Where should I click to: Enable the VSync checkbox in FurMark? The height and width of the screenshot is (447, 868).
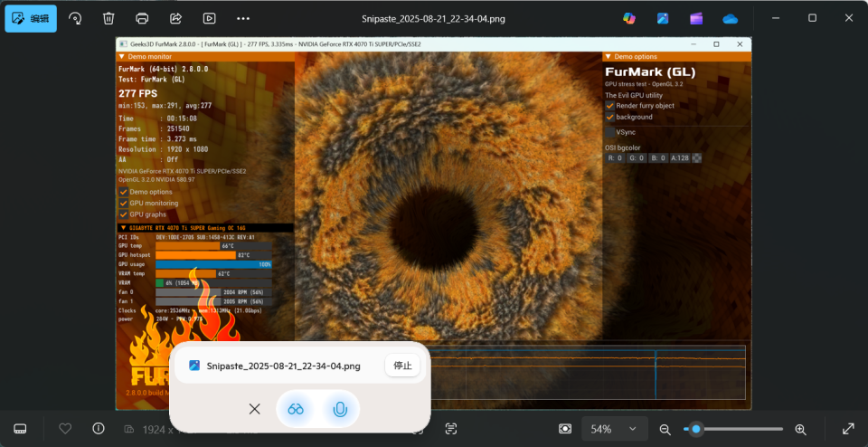pyautogui.click(x=610, y=132)
